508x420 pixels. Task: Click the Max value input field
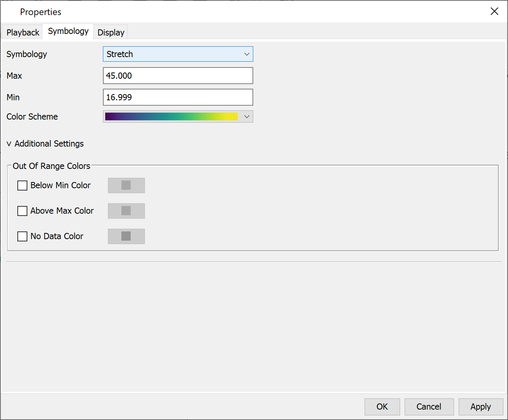[x=178, y=76]
